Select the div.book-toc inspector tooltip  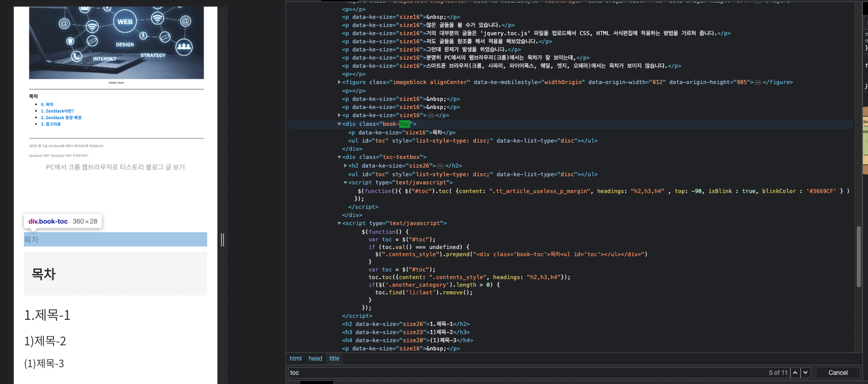pyautogui.click(x=63, y=222)
